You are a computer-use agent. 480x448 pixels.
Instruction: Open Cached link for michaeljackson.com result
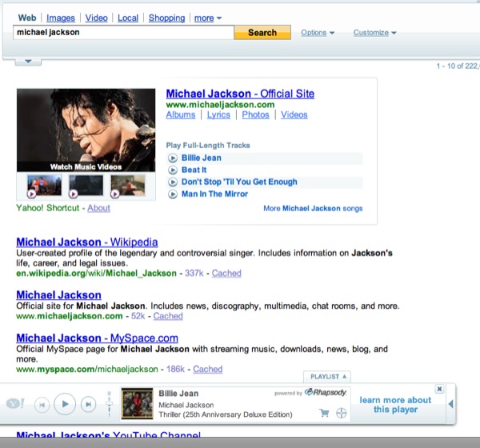[168, 316]
